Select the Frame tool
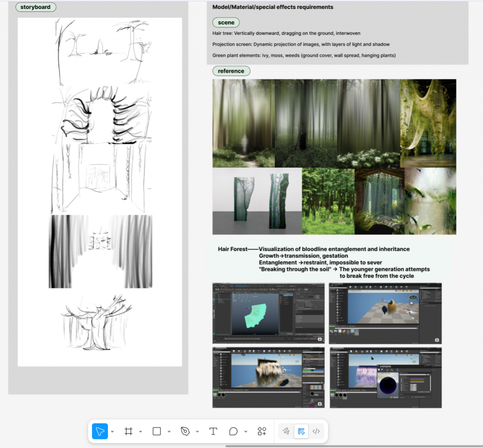The image size is (483, 448). (x=128, y=431)
